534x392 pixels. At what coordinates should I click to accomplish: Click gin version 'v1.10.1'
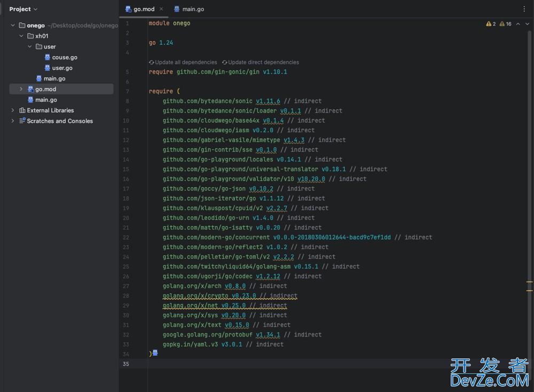pos(275,72)
